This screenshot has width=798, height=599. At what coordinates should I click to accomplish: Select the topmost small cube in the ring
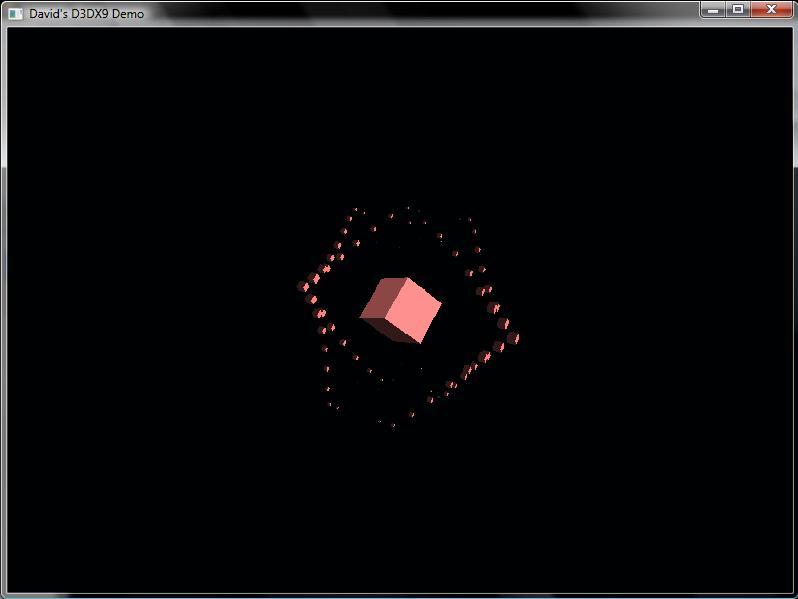click(x=408, y=209)
